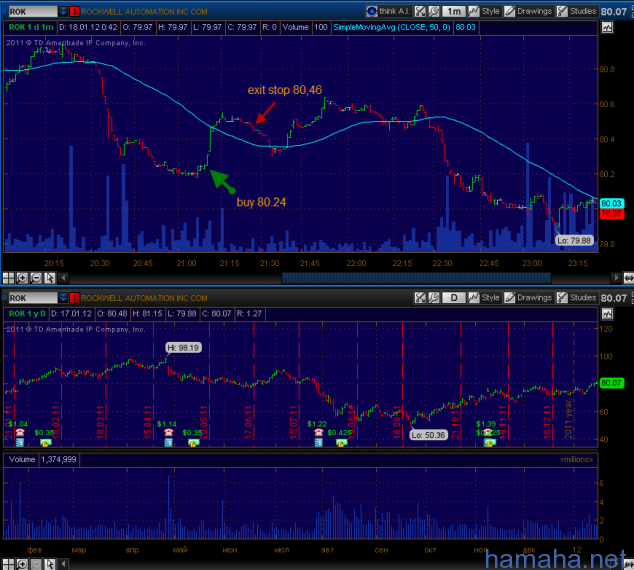Zoom in on the bottom chart
634x570 pixels.
tap(22, 564)
